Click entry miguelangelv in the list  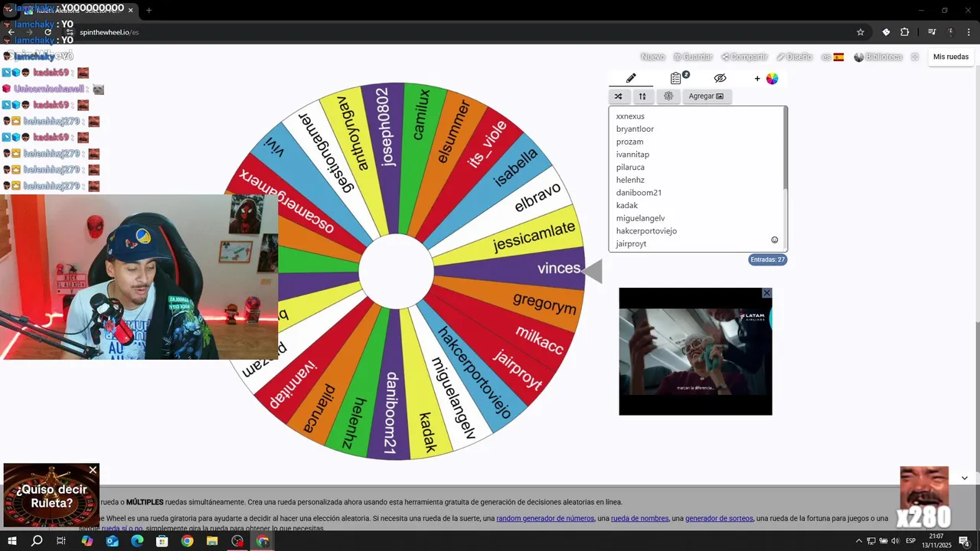[x=640, y=218]
